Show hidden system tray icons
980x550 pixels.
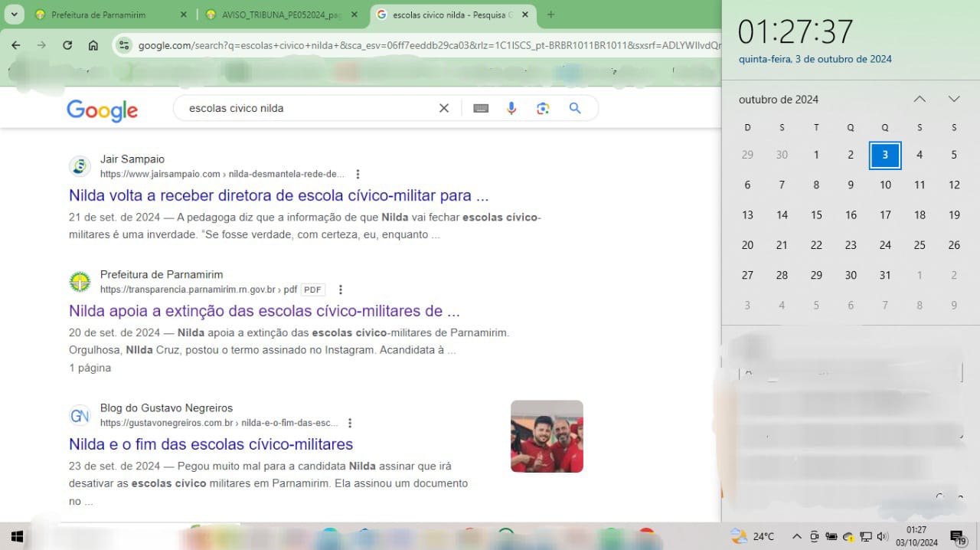pyautogui.click(x=796, y=536)
